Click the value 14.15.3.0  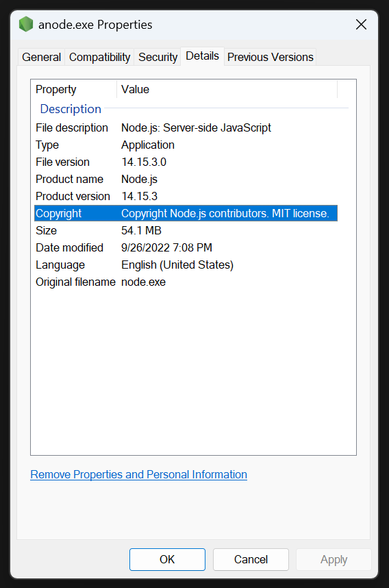(x=144, y=162)
